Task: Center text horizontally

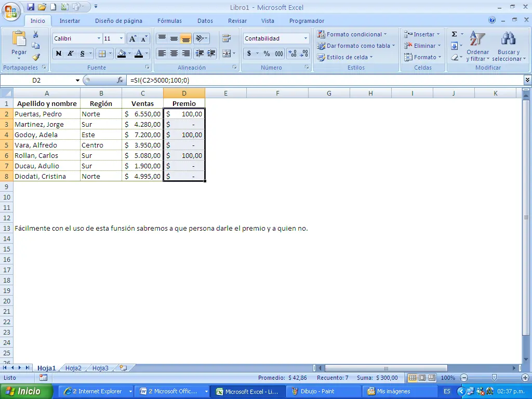Action: pos(174,54)
